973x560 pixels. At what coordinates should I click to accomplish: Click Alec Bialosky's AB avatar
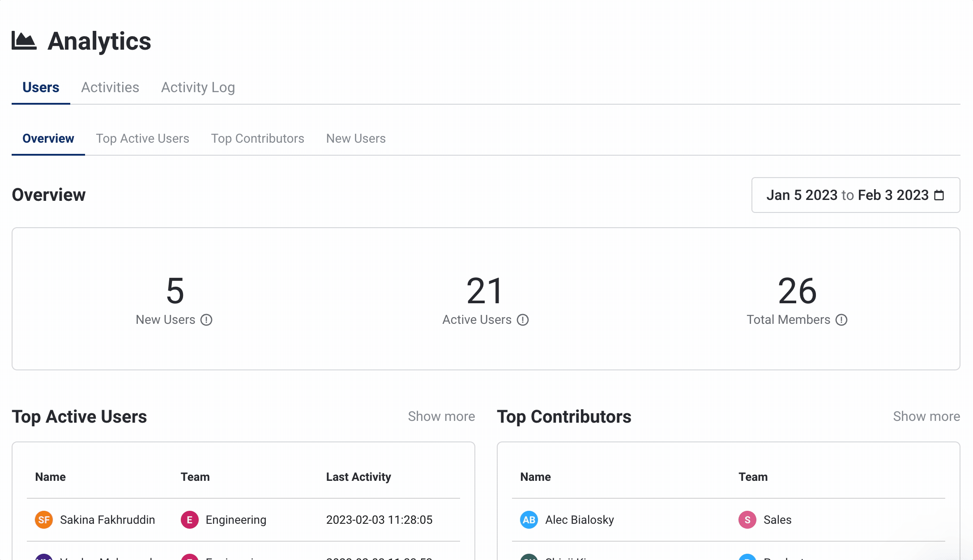tap(529, 520)
